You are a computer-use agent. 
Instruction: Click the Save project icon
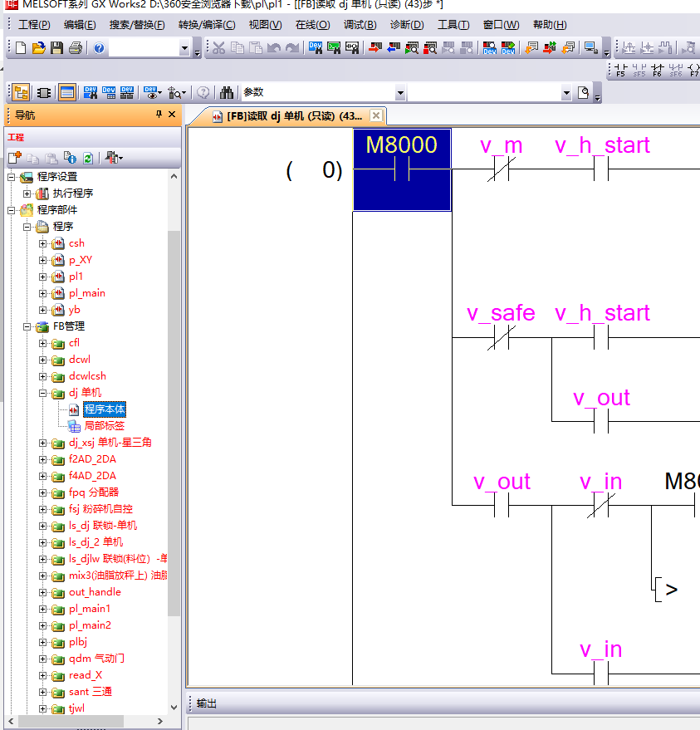56,48
